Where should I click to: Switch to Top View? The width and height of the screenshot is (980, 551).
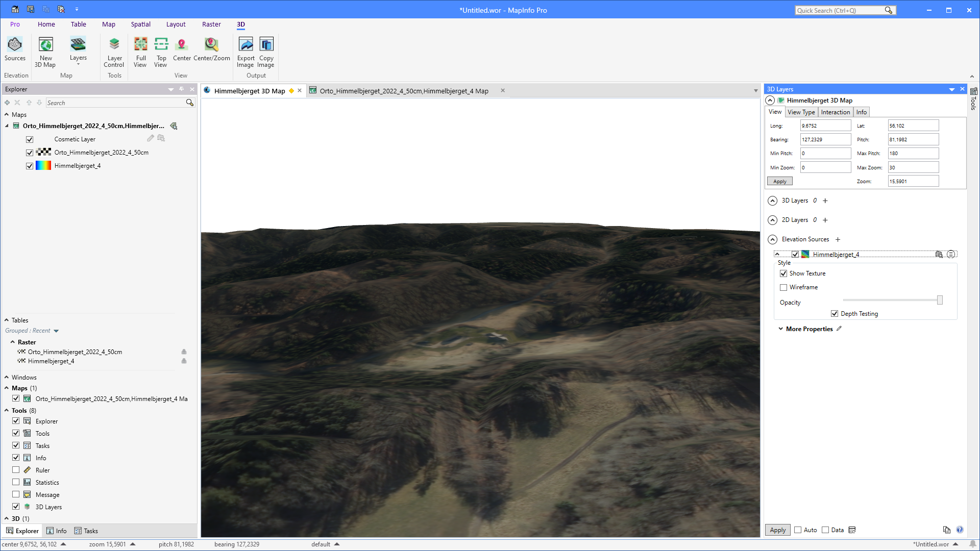(161, 51)
